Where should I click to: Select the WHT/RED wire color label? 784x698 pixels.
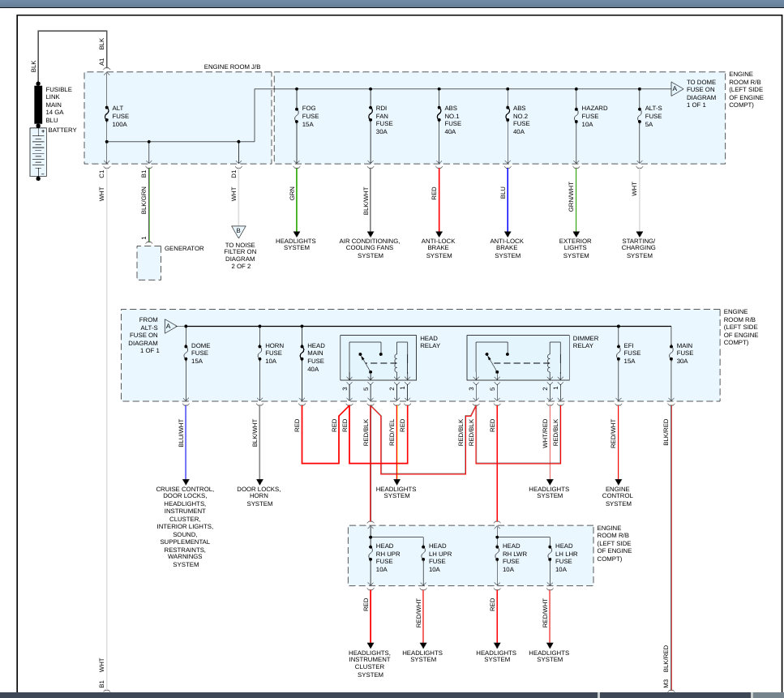[x=545, y=433]
